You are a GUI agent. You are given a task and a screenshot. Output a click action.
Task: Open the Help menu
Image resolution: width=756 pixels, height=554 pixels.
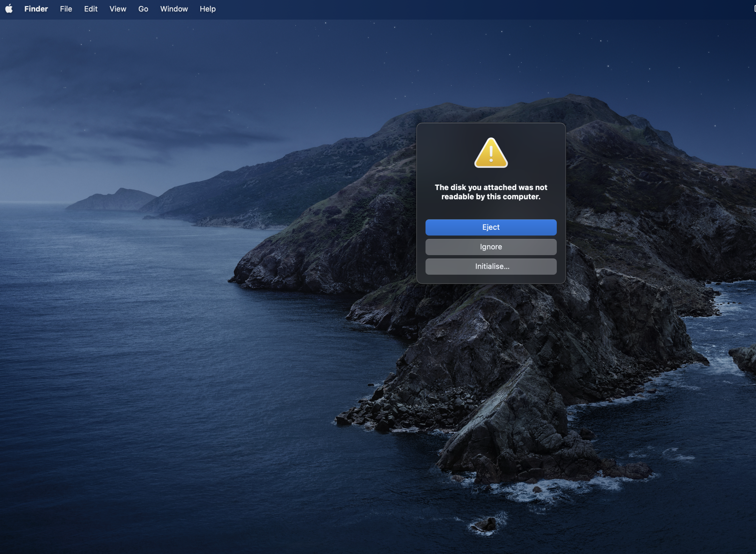pos(208,9)
